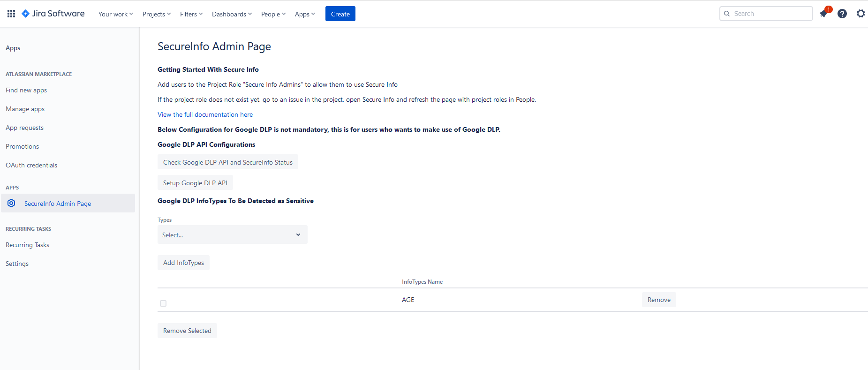Open the help question mark icon
Image resolution: width=868 pixels, height=370 pixels.
click(842, 14)
